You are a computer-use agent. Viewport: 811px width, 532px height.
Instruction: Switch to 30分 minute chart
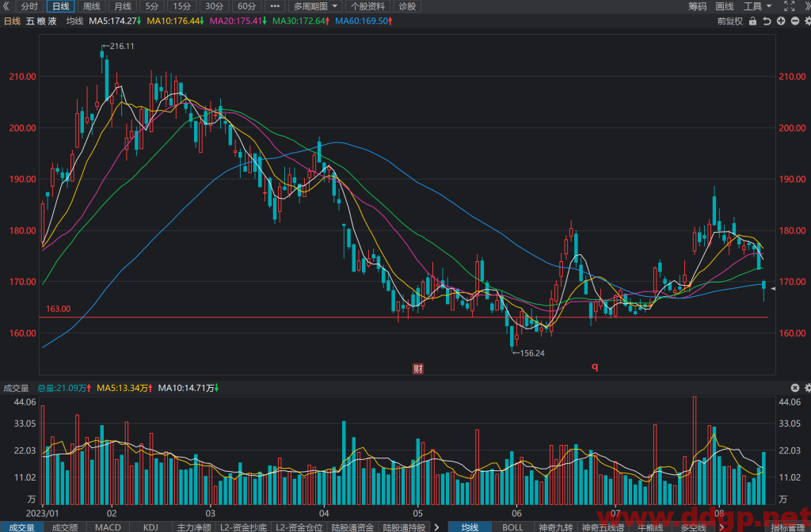click(214, 6)
